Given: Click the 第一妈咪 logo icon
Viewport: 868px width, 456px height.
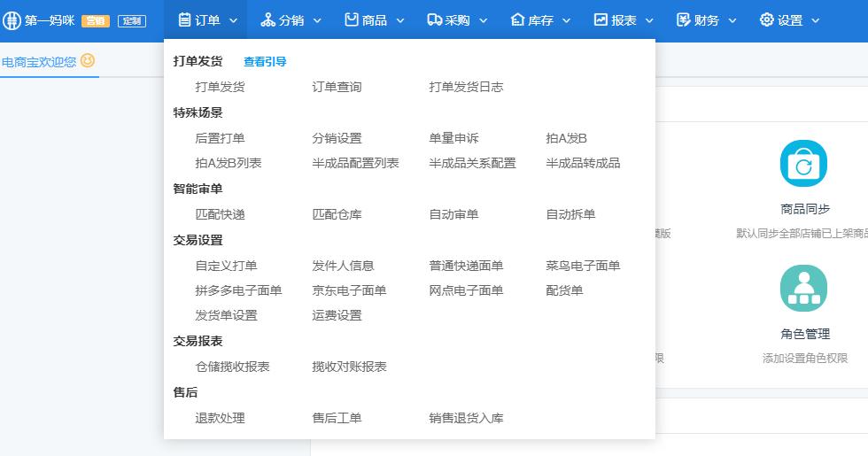Looking at the screenshot, I should pos(12,20).
